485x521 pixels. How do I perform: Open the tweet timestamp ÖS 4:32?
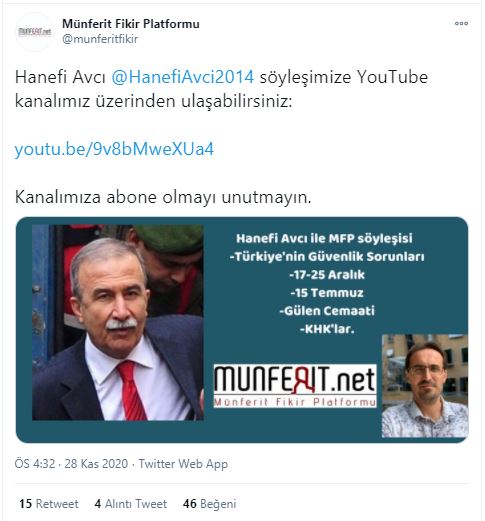pos(35,464)
